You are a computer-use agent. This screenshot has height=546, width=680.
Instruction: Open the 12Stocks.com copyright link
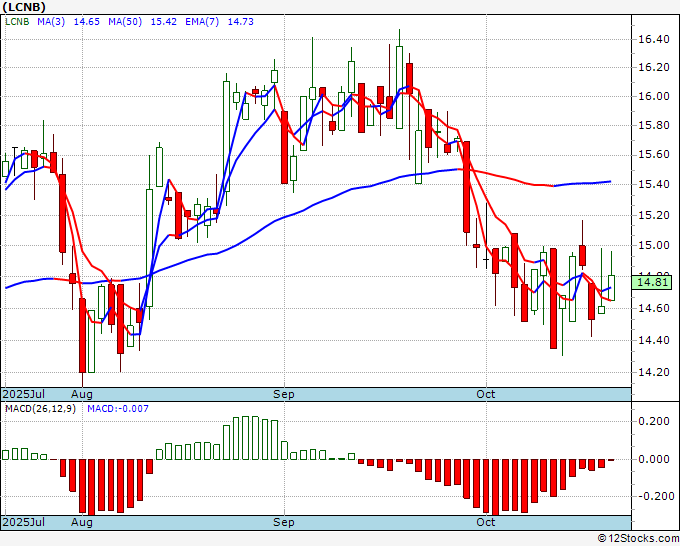click(638, 539)
